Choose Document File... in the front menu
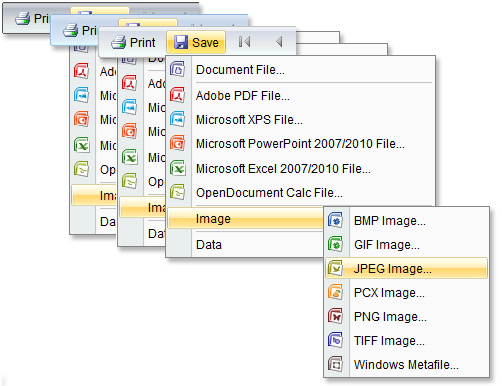This screenshot has width=502, height=386. click(x=301, y=70)
